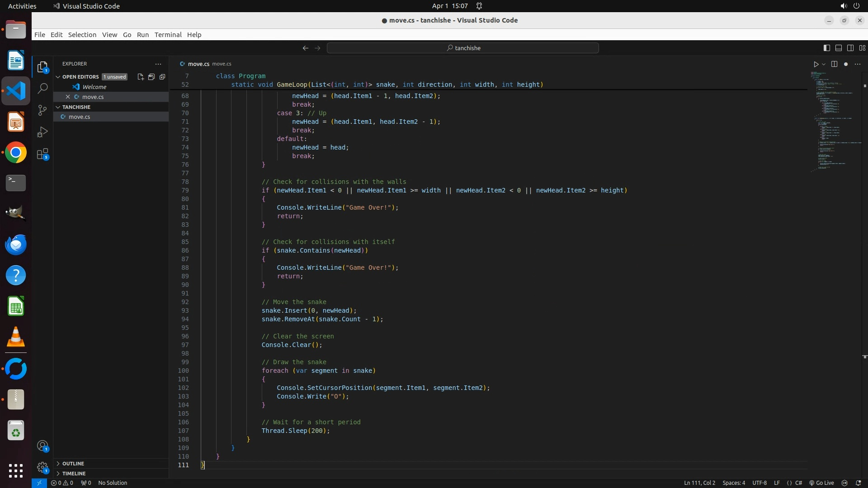The width and height of the screenshot is (868, 488).
Task: Open the Extensions view
Action: pyautogui.click(x=42, y=154)
